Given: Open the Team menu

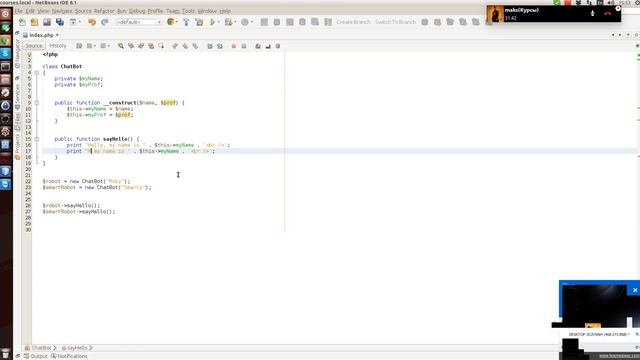Looking at the screenshot, I should 173,11.
